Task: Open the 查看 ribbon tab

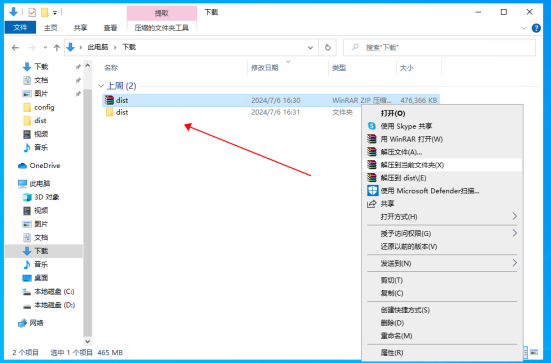Action: click(110, 28)
